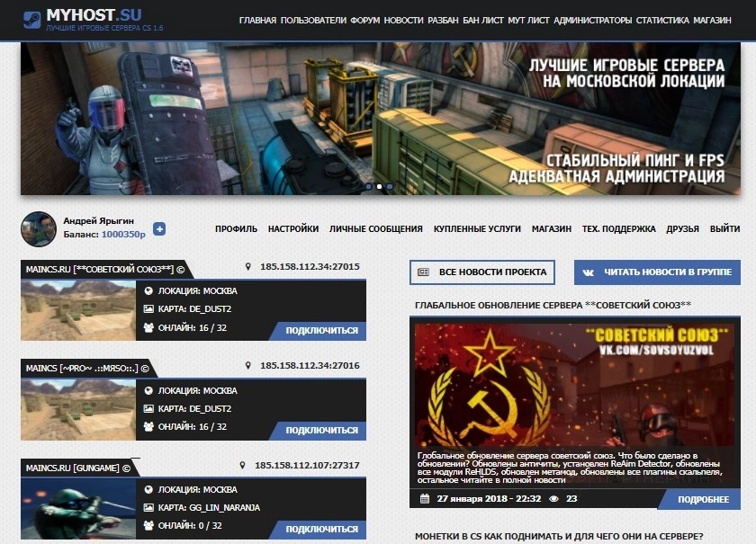The height and width of the screenshot is (544, 756).
Task: Click map picture icon in MAINCS PRO server card
Action: (148, 408)
